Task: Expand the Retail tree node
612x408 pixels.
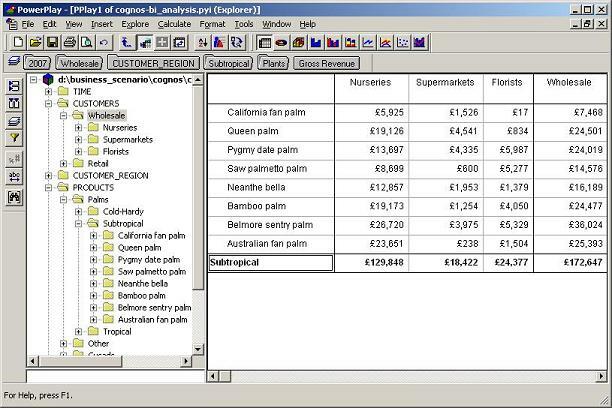Action: pyautogui.click(x=63, y=164)
